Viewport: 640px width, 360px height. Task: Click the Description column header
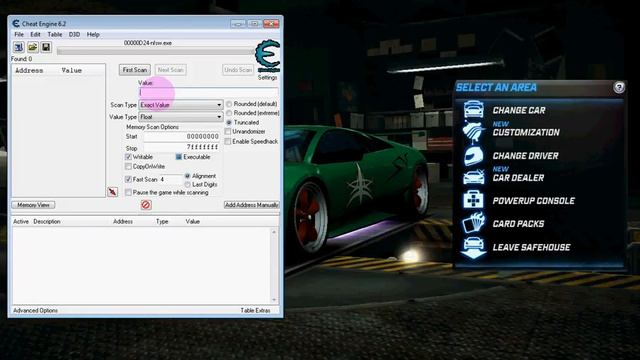point(47,222)
